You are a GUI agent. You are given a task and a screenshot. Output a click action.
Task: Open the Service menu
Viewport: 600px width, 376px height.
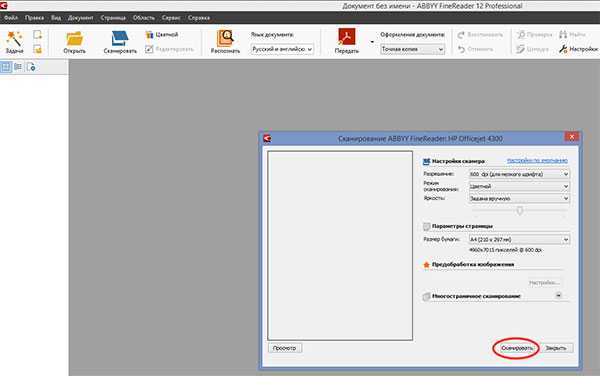coord(171,18)
